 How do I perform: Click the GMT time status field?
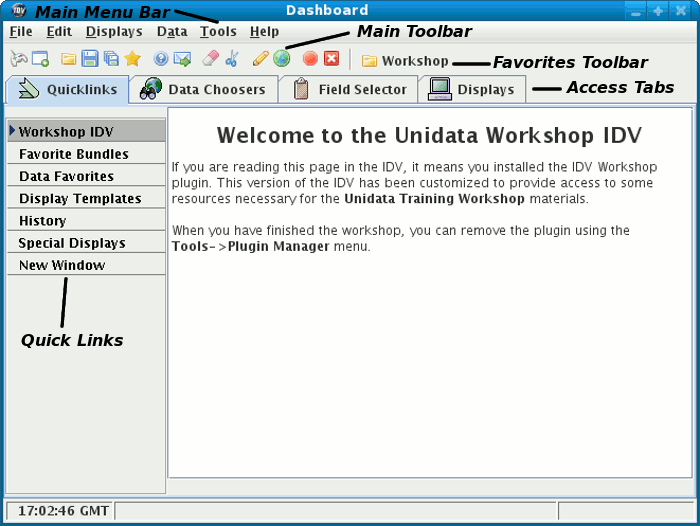coord(62,511)
